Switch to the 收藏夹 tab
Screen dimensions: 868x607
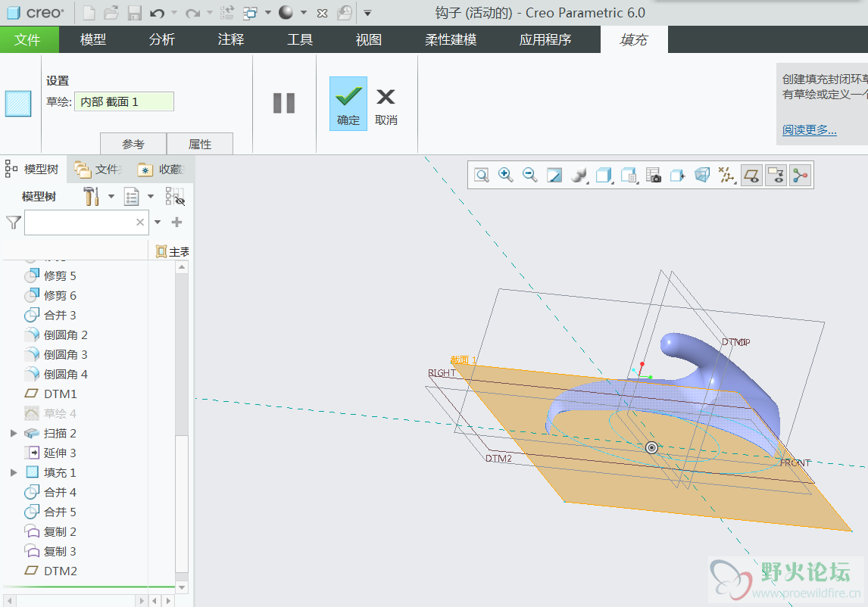click(x=161, y=170)
